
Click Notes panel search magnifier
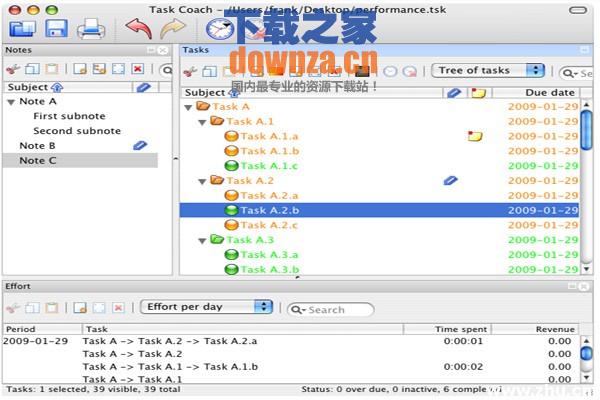coord(167,70)
